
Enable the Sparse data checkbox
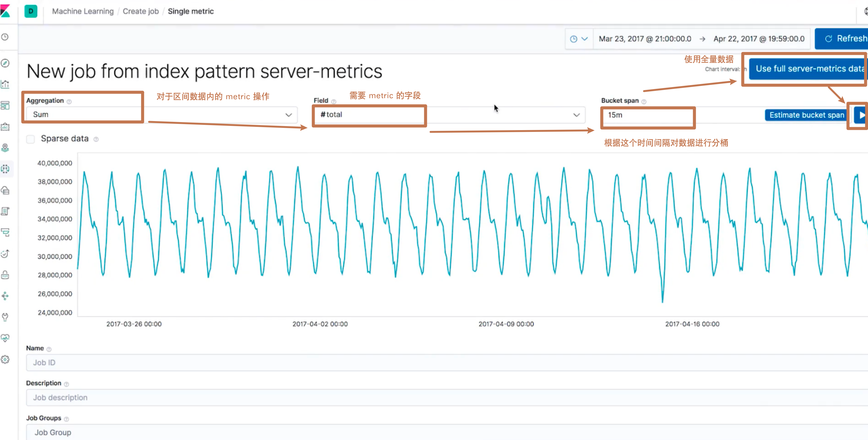pos(30,139)
